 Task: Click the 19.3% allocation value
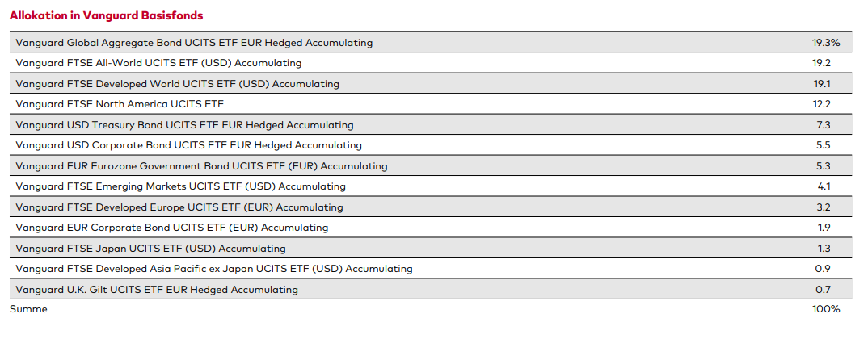coord(826,42)
